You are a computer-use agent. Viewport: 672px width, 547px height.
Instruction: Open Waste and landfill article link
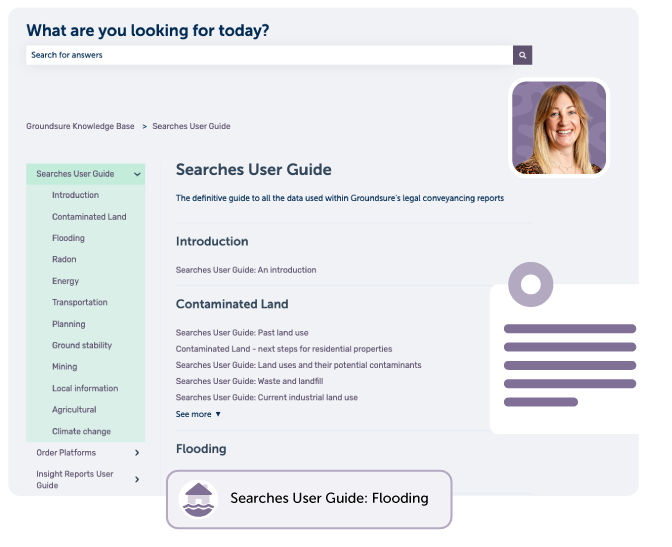tap(249, 381)
